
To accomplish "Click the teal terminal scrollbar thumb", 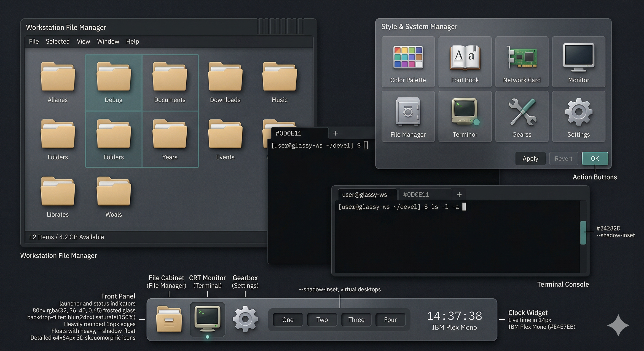I will point(583,232).
